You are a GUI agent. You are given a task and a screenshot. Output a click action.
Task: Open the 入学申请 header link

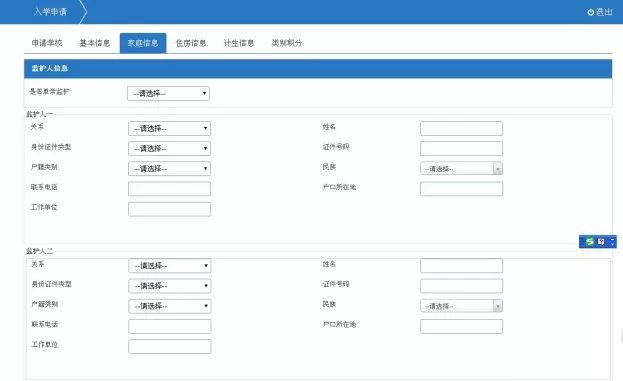[x=50, y=12]
